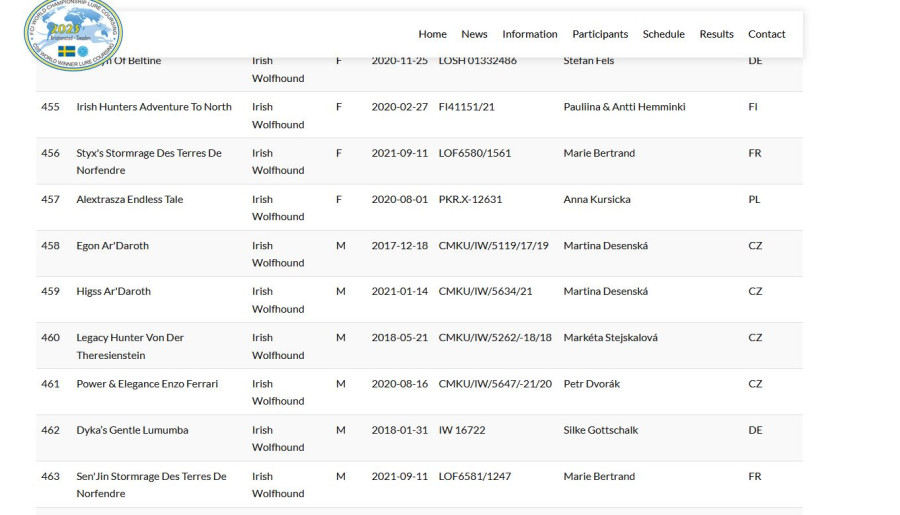This screenshot has height=515, width=900.
Task: Select owner Pauliina & Antti Hemminki
Action: [x=624, y=107]
